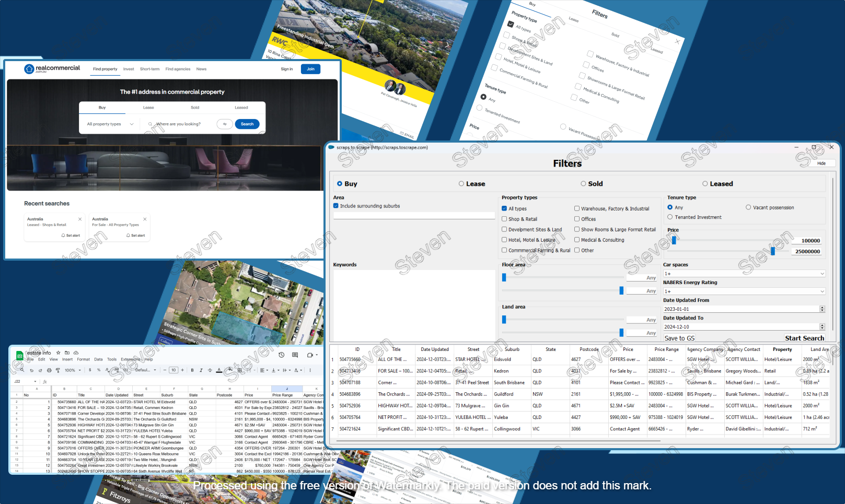The height and width of the screenshot is (504, 845).
Task: Remove 'Leased - Shops & Retail' recent search
Action: click(80, 219)
